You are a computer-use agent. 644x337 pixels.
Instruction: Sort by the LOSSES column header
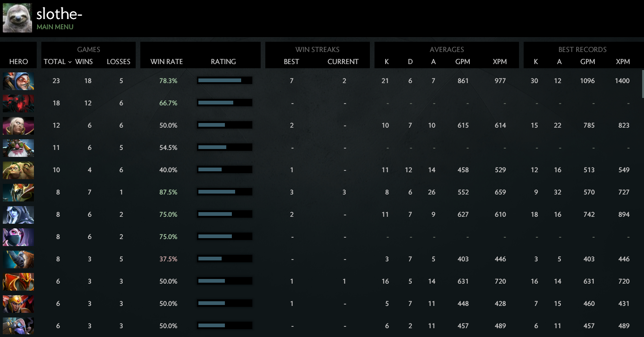coord(118,62)
